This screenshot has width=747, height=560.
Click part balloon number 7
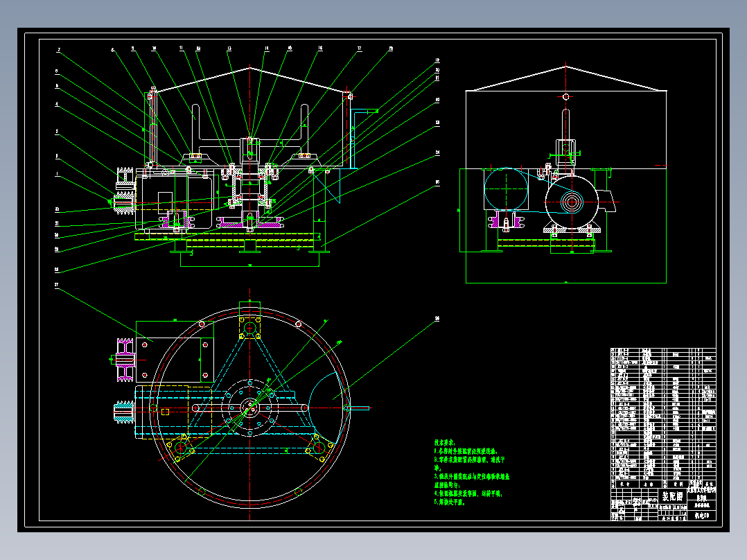[x=59, y=50]
